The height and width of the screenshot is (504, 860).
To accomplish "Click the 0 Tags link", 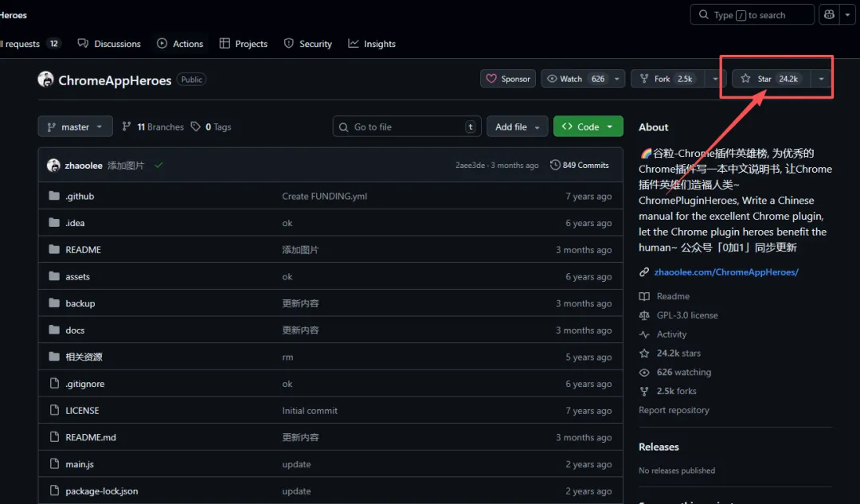I will (211, 127).
